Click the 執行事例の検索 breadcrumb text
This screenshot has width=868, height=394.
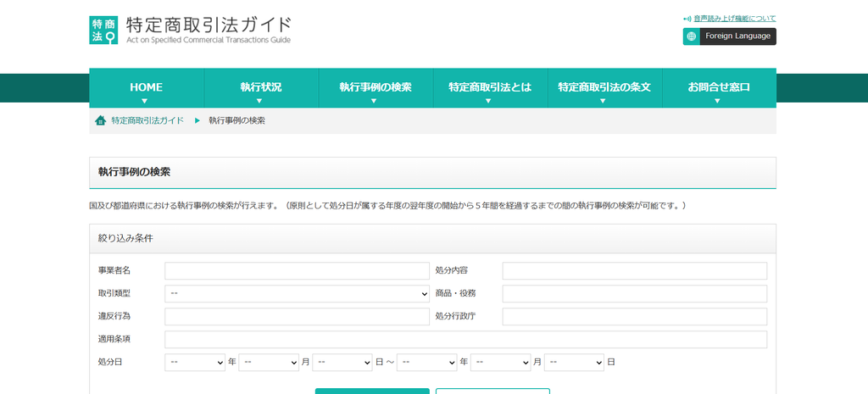point(237,120)
